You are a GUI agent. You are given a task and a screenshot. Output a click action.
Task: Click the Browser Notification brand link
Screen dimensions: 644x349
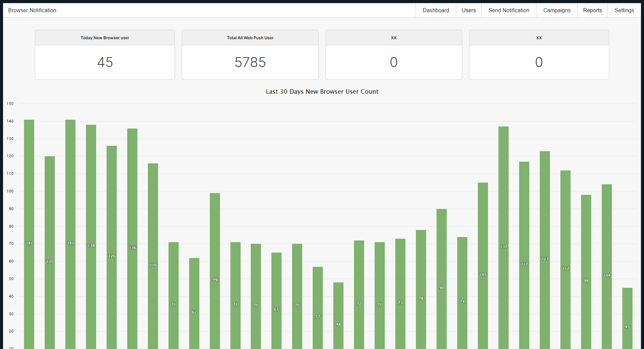pyautogui.click(x=32, y=10)
